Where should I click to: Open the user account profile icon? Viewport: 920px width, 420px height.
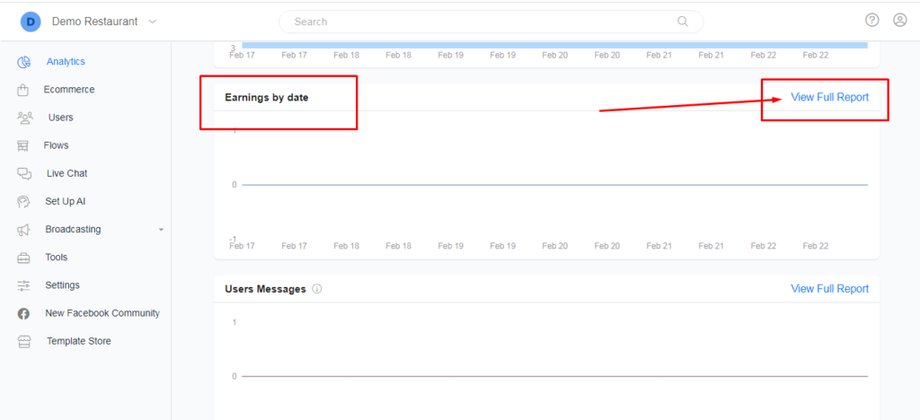(x=900, y=21)
